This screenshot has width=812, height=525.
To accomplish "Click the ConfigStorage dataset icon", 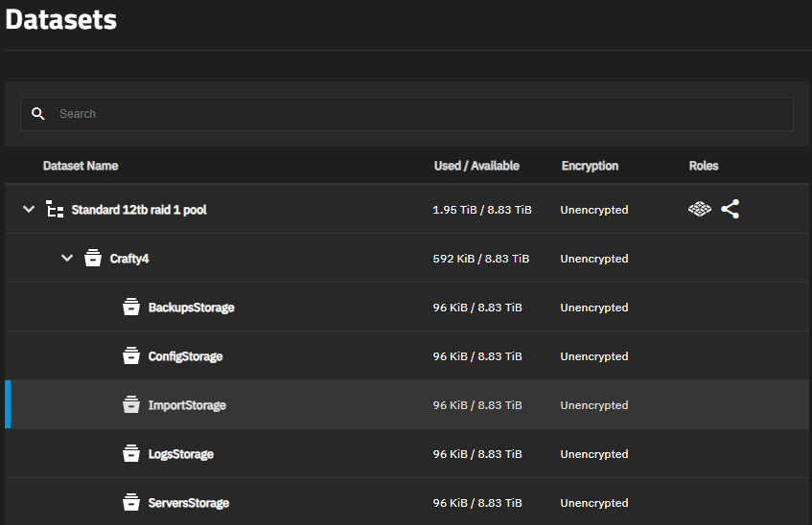I will coord(131,356).
